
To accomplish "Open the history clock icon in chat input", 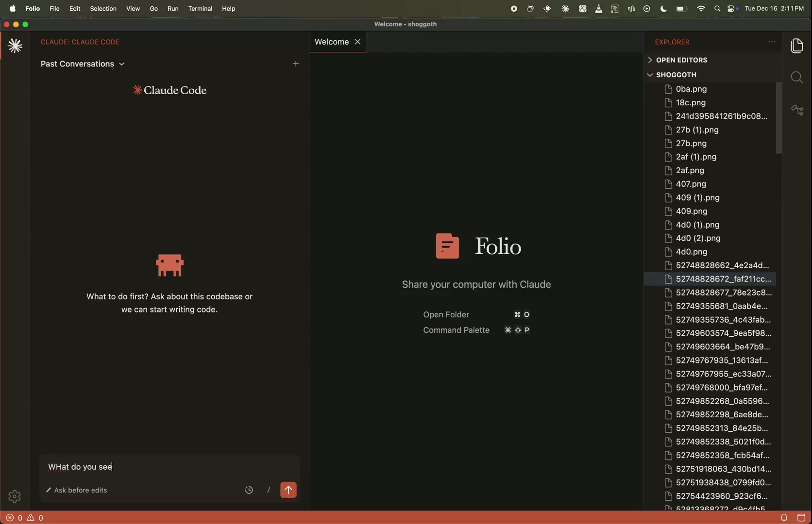I will [249, 490].
